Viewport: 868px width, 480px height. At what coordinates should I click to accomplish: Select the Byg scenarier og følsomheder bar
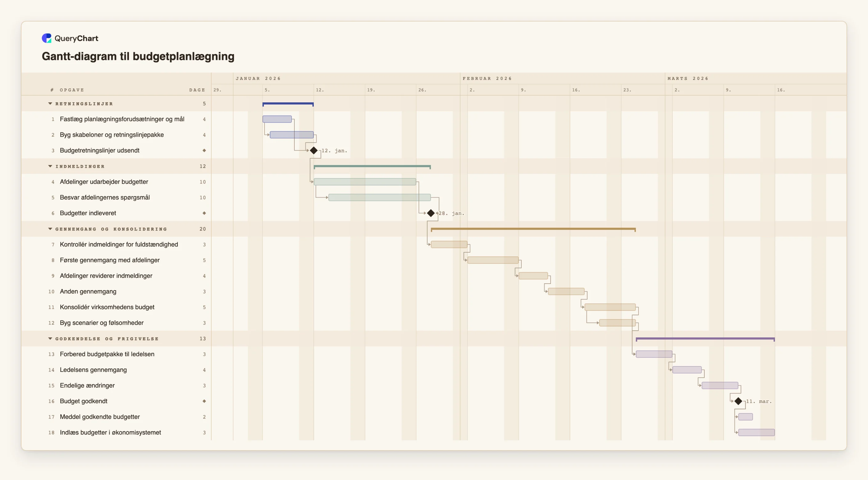pos(618,323)
